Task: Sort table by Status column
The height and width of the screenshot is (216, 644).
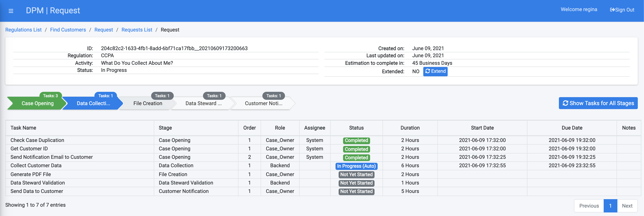Action: pos(356,128)
